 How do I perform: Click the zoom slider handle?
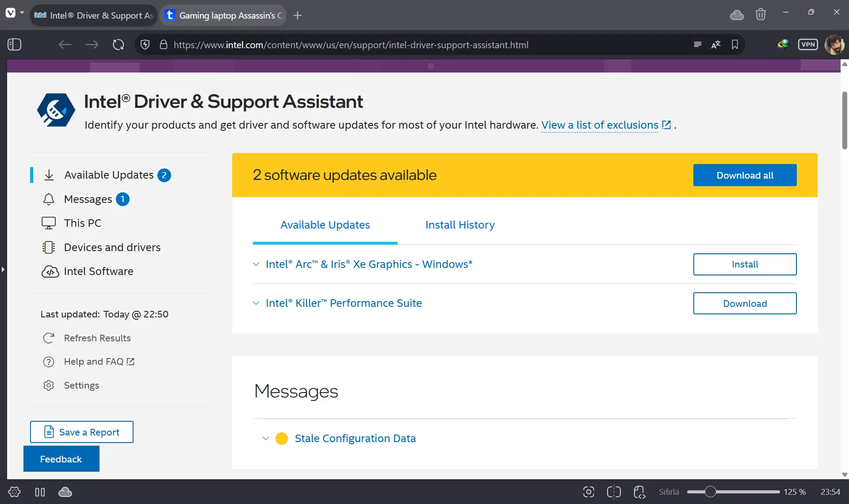(710, 492)
